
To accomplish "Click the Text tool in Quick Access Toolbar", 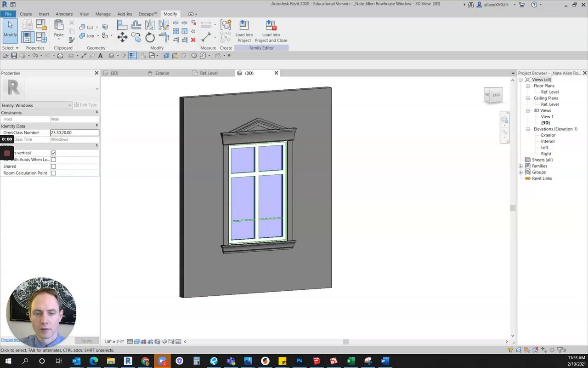I will (x=100, y=56).
